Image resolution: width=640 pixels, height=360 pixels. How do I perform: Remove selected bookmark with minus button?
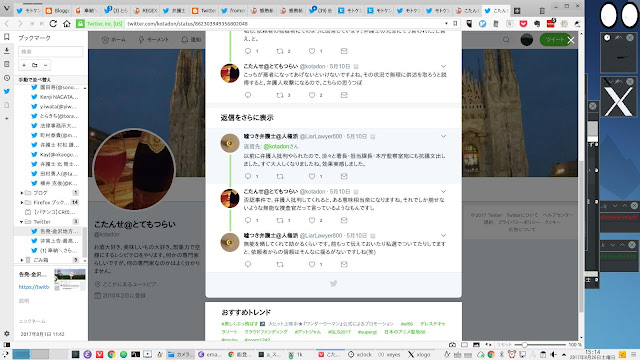click(45, 65)
